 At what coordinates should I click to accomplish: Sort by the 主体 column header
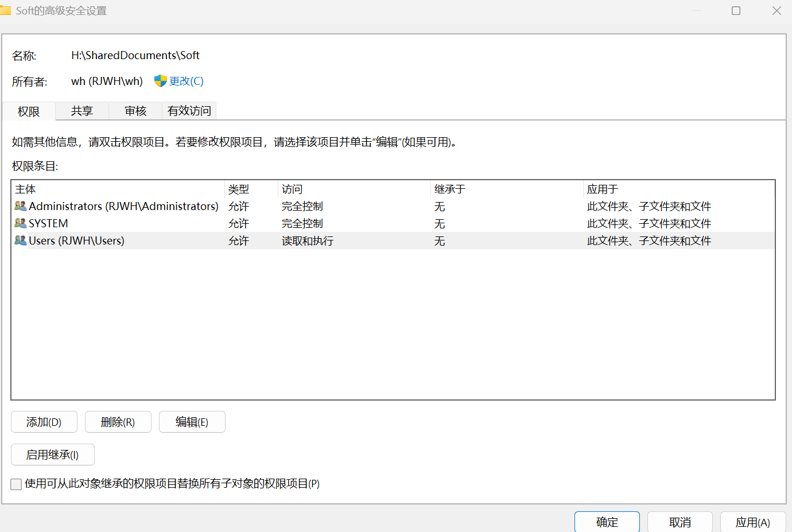tap(118, 189)
